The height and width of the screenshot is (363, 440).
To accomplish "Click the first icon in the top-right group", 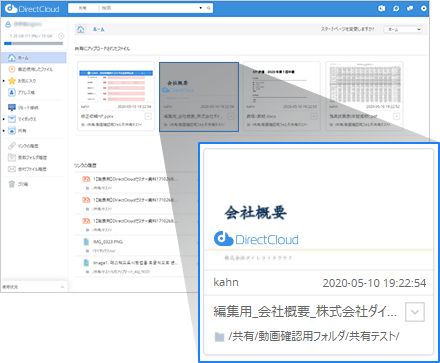I will (x=381, y=8).
